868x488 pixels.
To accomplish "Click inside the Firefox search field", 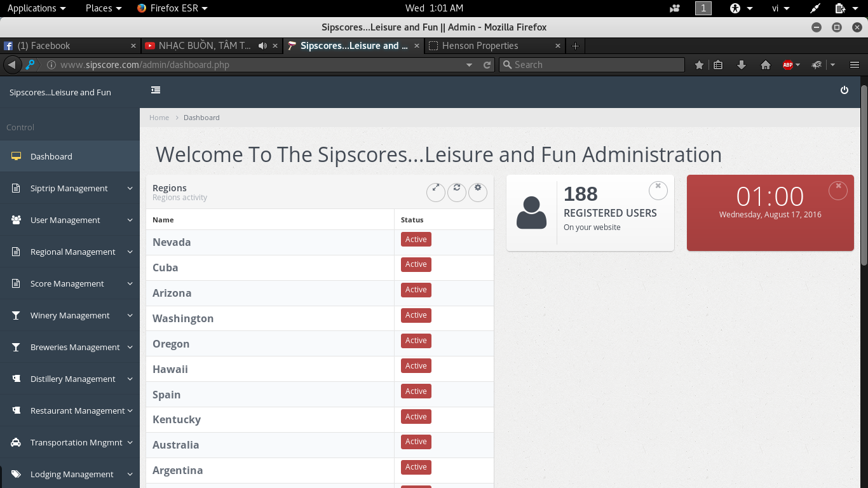I will tap(591, 64).
